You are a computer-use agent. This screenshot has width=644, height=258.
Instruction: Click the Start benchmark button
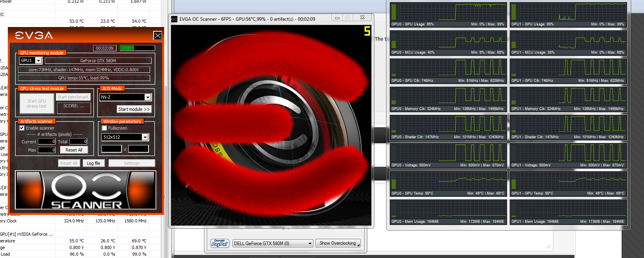click(73, 97)
